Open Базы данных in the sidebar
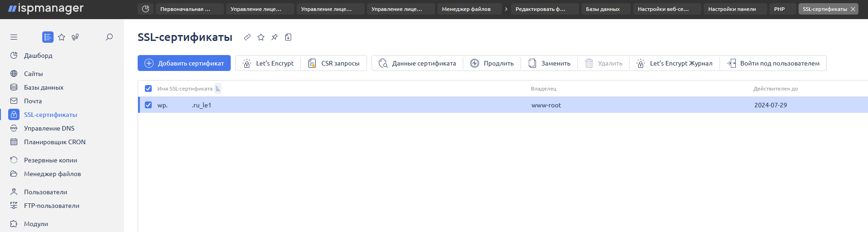868x232 pixels. click(x=44, y=87)
